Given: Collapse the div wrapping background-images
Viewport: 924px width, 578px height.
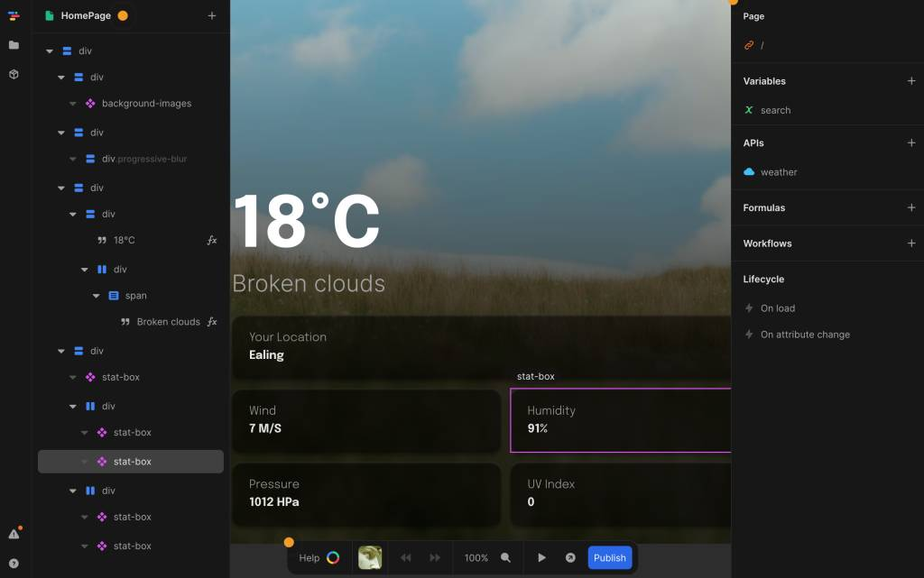Looking at the screenshot, I should tap(61, 78).
